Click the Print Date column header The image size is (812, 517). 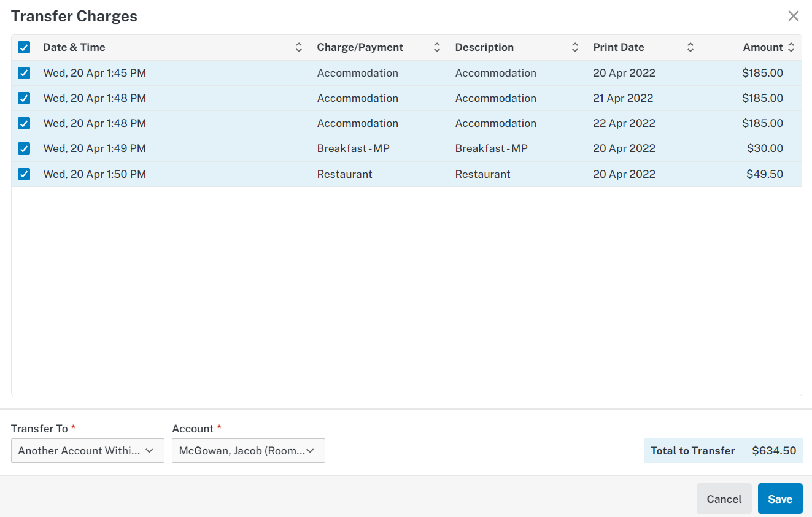tap(619, 47)
